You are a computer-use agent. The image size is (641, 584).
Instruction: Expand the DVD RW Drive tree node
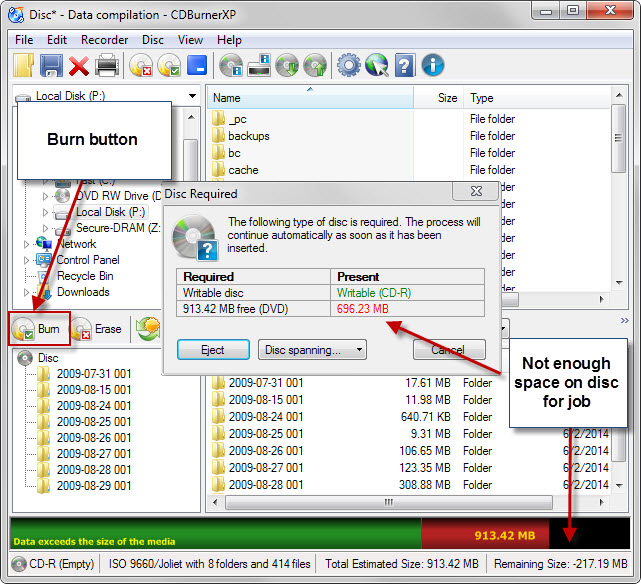pos(45,196)
